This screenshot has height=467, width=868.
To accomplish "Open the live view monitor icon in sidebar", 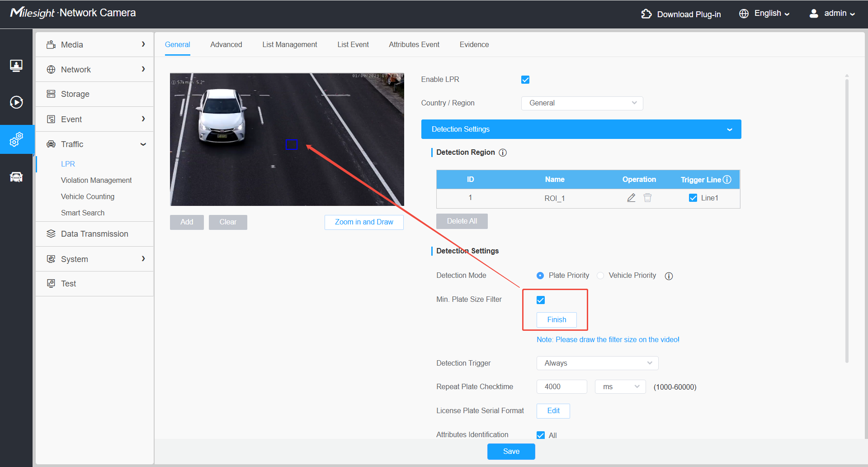I will pyautogui.click(x=16, y=66).
